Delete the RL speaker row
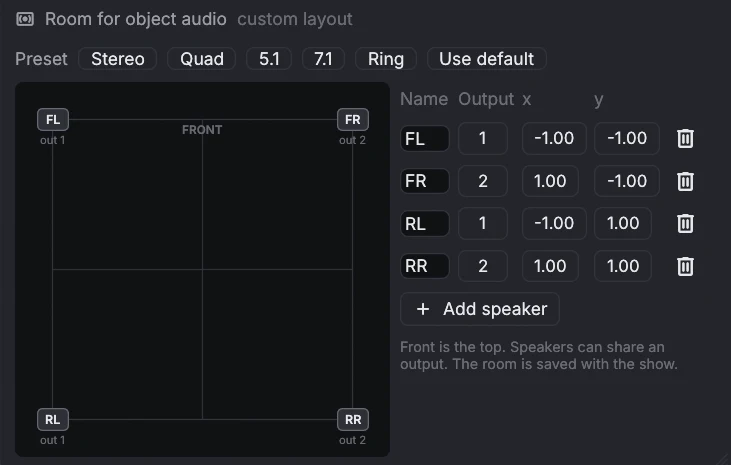Viewport: 731px width, 465px height. [685, 223]
